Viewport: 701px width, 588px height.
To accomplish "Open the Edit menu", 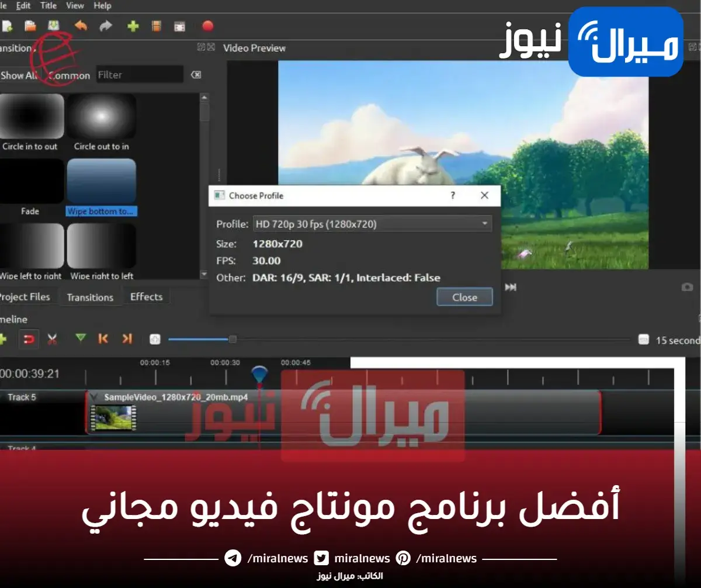I will pyautogui.click(x=23, y=5).
